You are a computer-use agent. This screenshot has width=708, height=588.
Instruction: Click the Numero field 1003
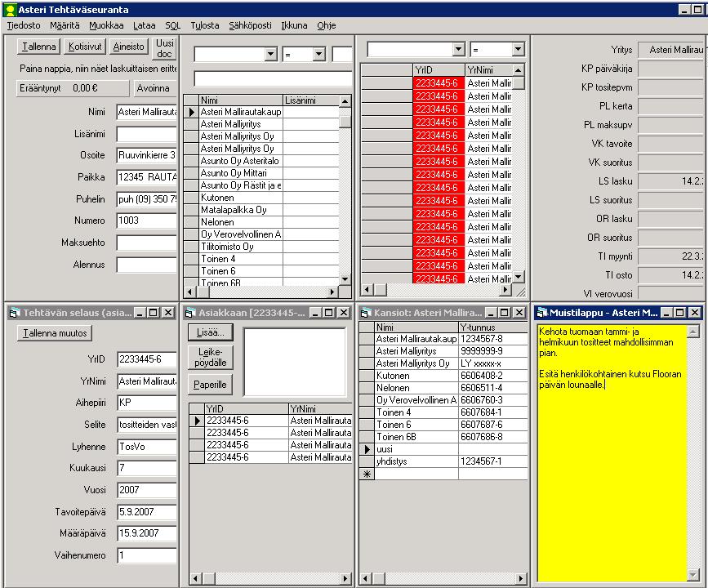click(147, 220)
